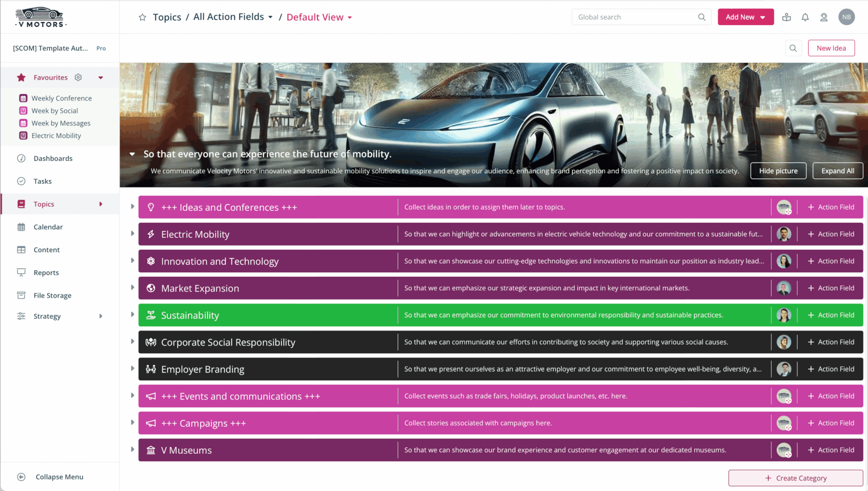Open the Calendar from the sidebar
The image size is (868, 491).
pyautogui.click(x=48, y=227)
